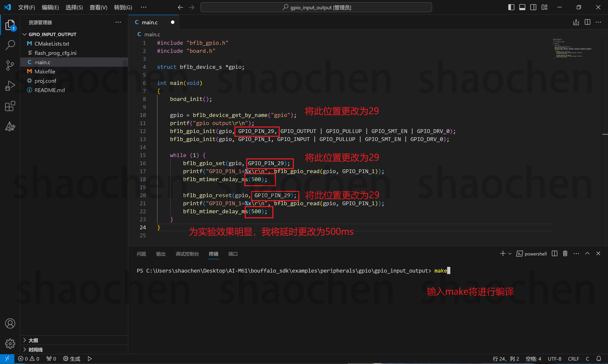Image resolution: width=608 pixels, height=364 pixels.
Task: Expand the 时间线 timeline section
Action: [74, 349]
